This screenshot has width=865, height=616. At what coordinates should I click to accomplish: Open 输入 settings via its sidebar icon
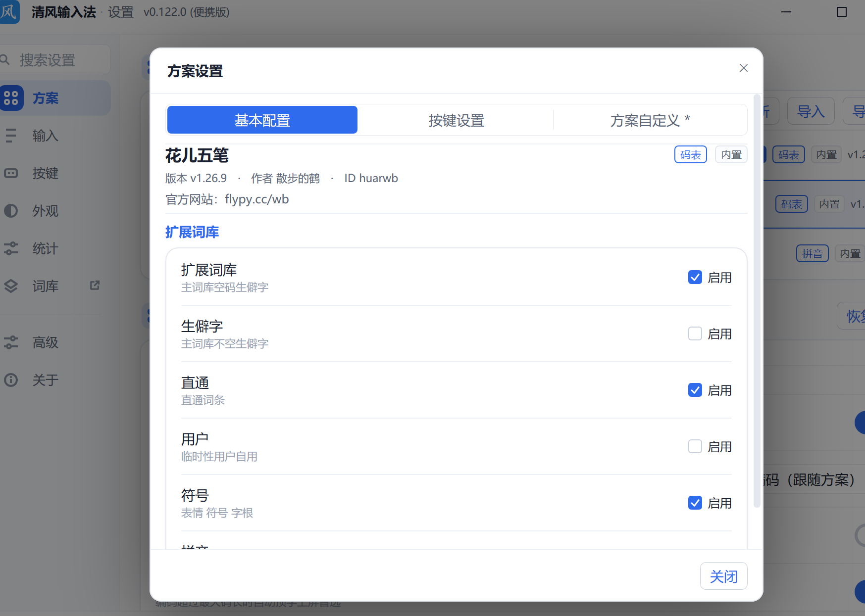point(11,136)
